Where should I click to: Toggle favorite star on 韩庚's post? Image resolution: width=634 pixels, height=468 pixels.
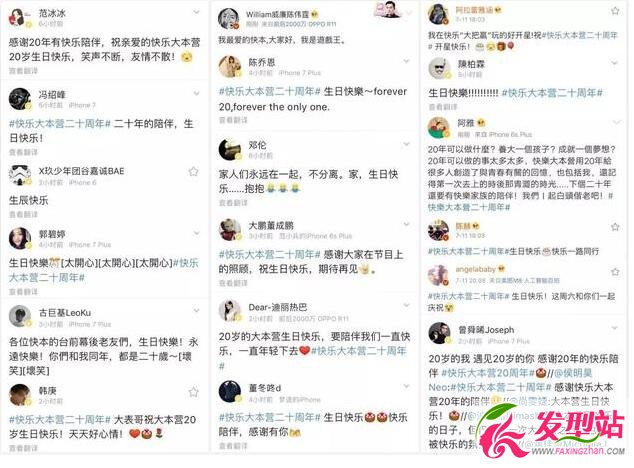(194, 392)
